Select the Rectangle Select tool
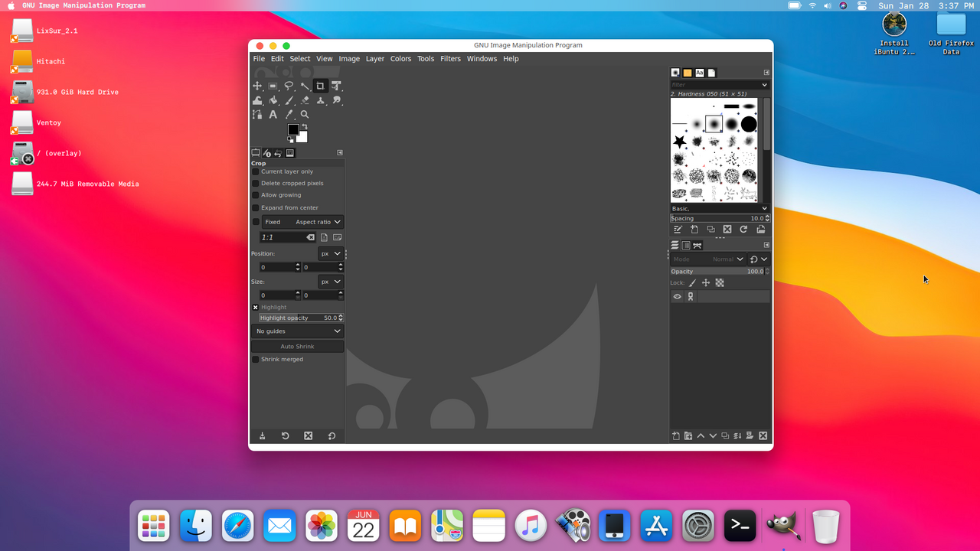This screenshot has width=980, height=551. 273,86
